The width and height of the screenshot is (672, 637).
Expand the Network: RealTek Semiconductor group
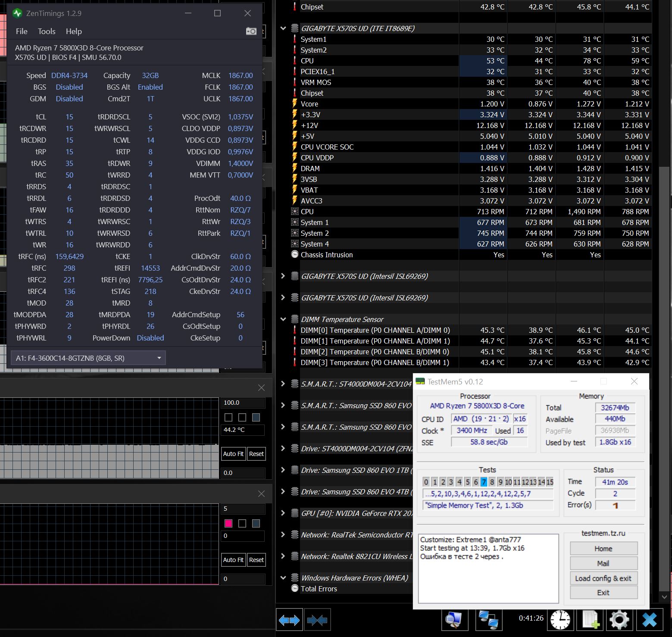(283, 535)
